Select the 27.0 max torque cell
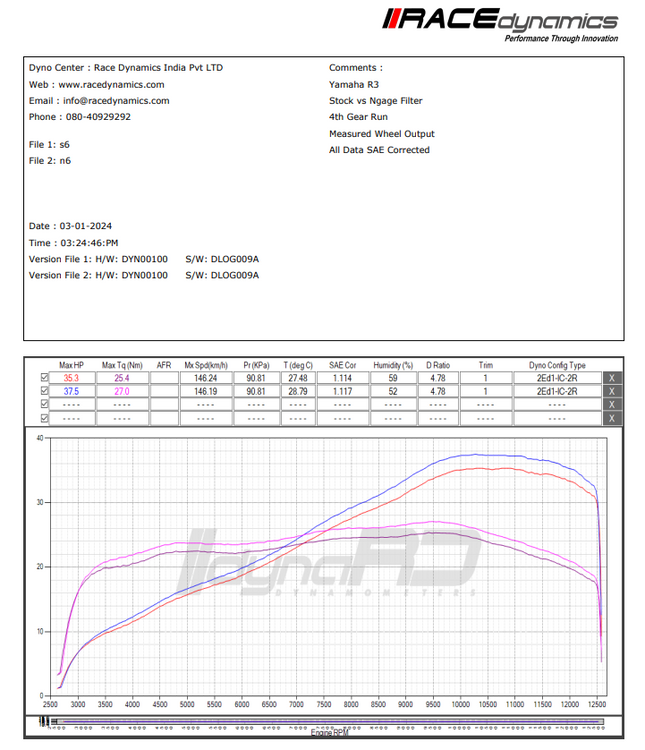Screen dimensions: 645x750 (122, 391)
